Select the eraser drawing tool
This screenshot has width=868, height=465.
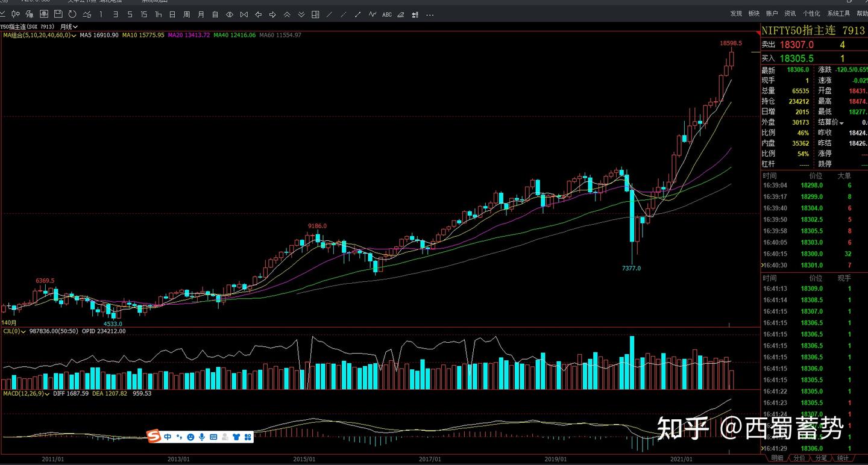tap(401, 14)
